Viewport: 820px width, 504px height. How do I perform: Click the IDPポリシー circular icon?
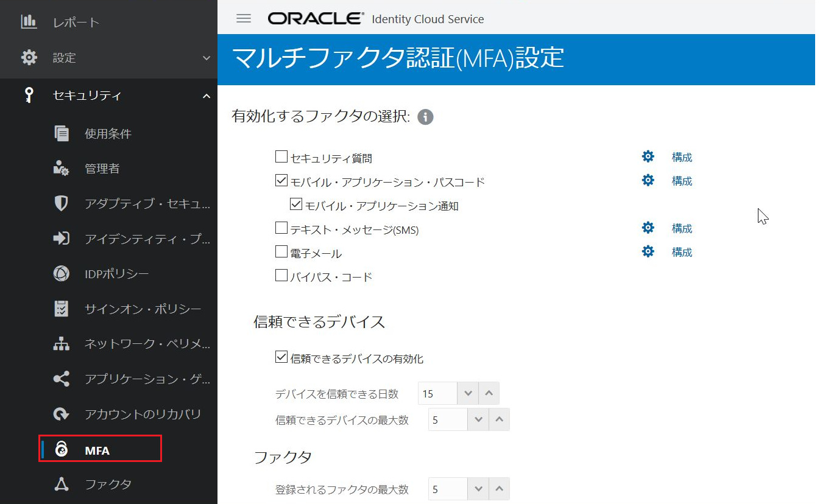click(x=62, y=274)
